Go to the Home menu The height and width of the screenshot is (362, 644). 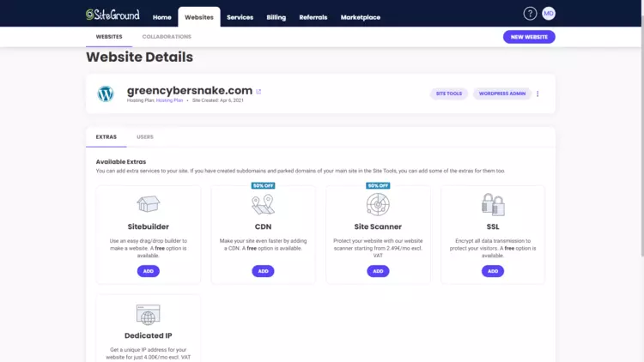point(161,17)
